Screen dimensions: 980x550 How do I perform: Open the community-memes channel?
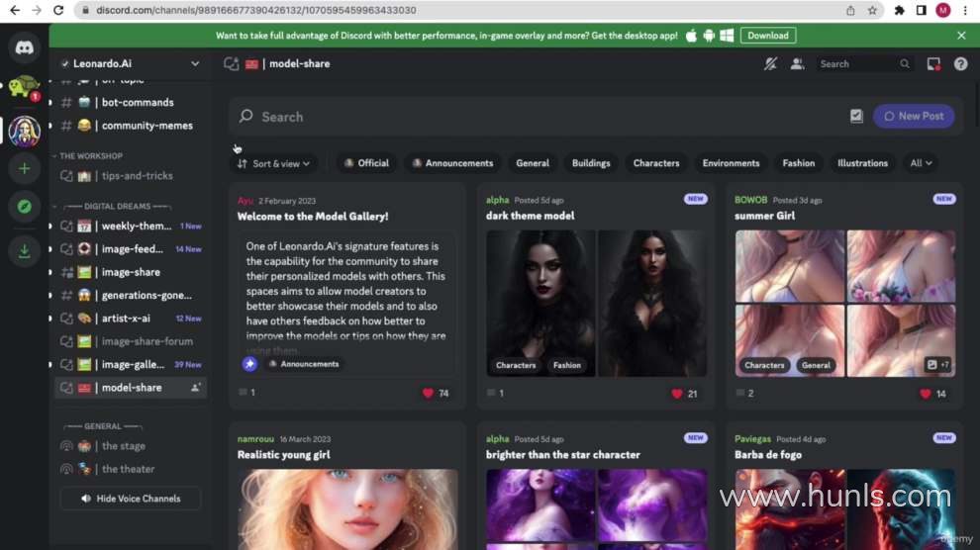point(131,126)
